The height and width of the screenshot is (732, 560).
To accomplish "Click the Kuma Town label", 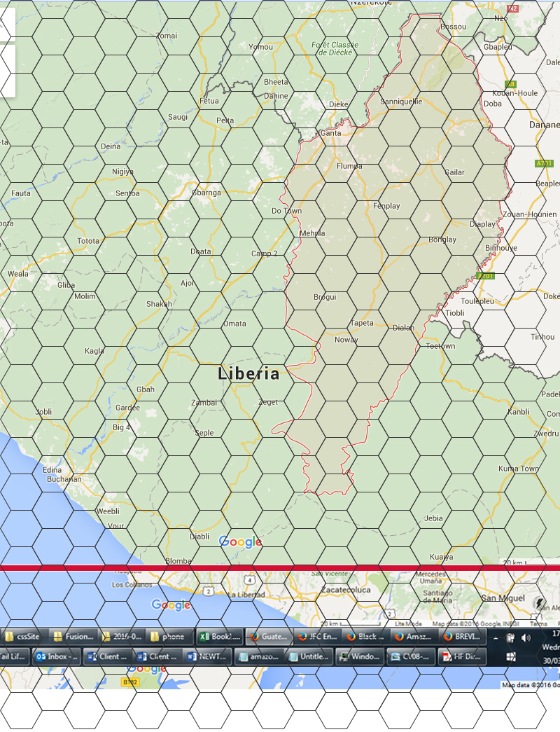I will point(519,468).
